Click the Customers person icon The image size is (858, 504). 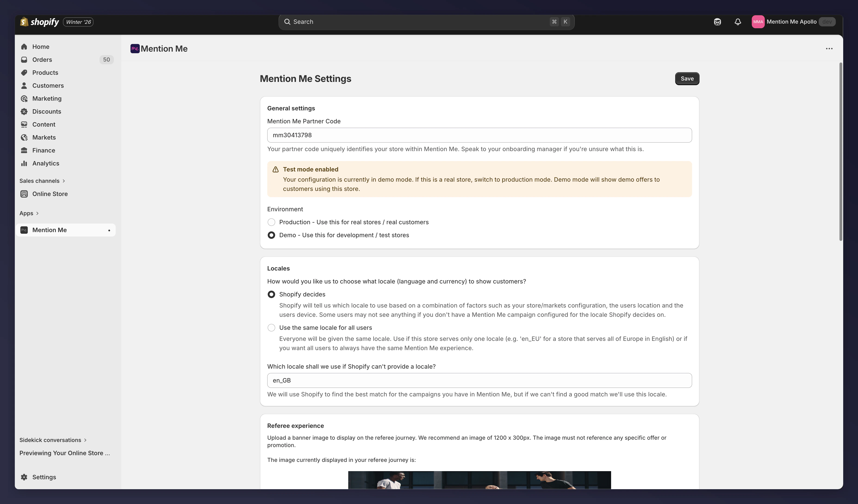click(x=24, y=85)
